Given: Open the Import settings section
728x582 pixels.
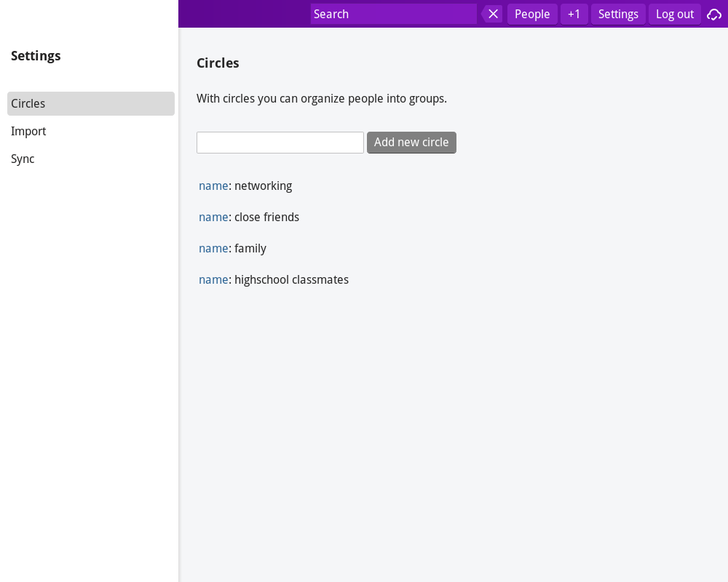Looking at the screenshot, I should (28, 131).
